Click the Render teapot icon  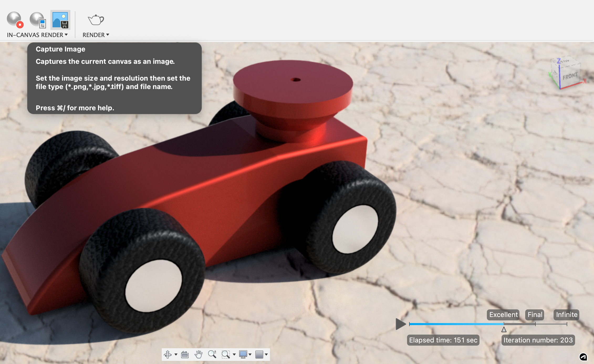96,20
